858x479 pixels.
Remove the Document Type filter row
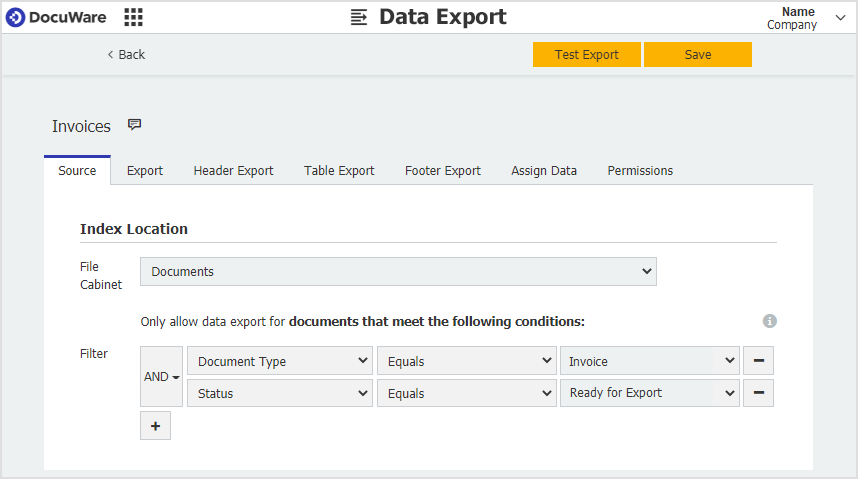click(758, 361)
